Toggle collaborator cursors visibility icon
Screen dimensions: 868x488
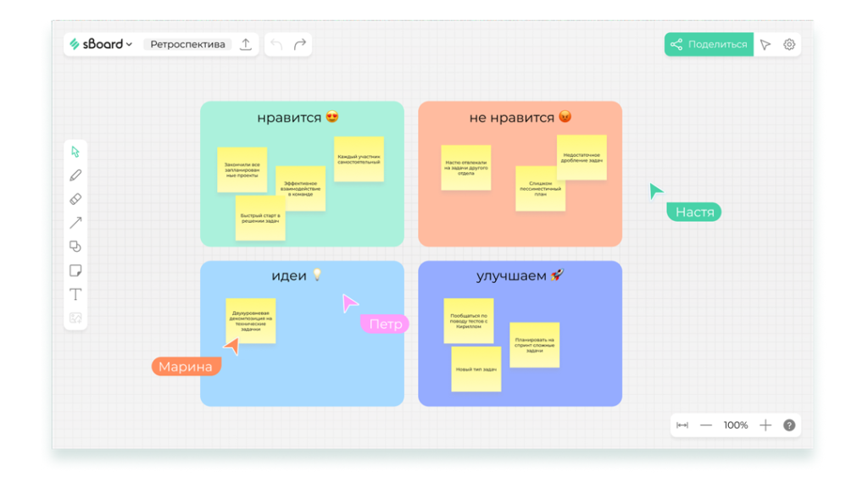click(765, 45)
